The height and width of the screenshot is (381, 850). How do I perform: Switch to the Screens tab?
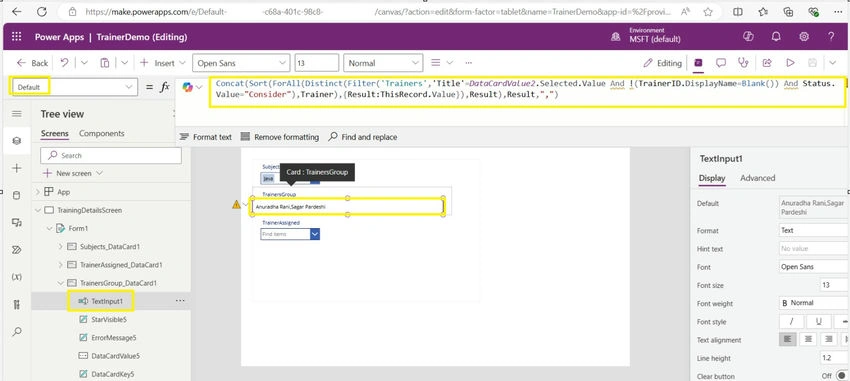[x=55, y=133]
